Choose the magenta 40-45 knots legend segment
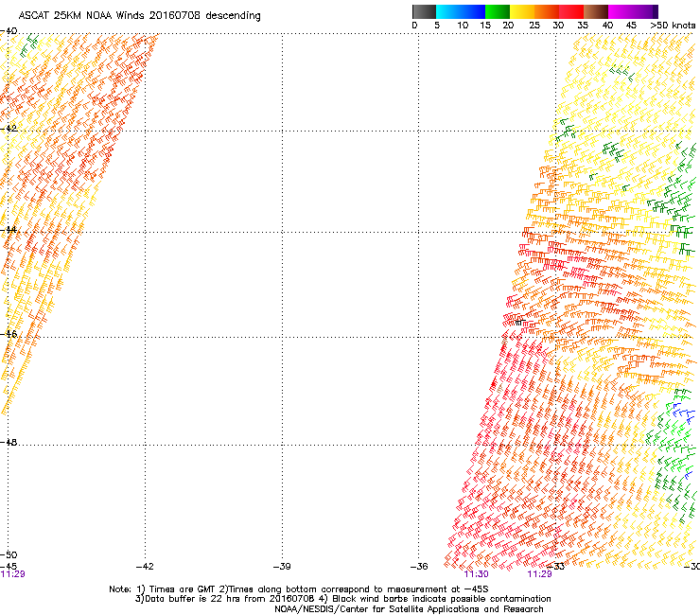 click(621, 11)
